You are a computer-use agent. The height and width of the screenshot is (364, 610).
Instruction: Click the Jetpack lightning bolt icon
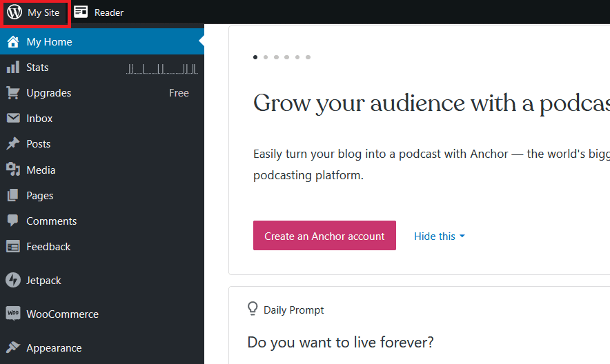pyautogui.click(x=13, y=280)
